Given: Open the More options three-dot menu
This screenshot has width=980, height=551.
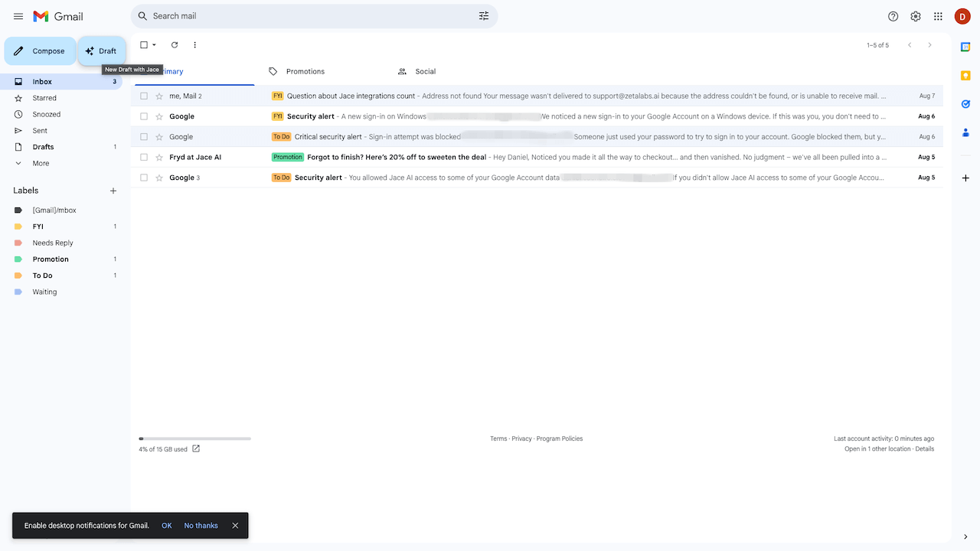Looking at the screenshot, I should [x=194, y=44].
